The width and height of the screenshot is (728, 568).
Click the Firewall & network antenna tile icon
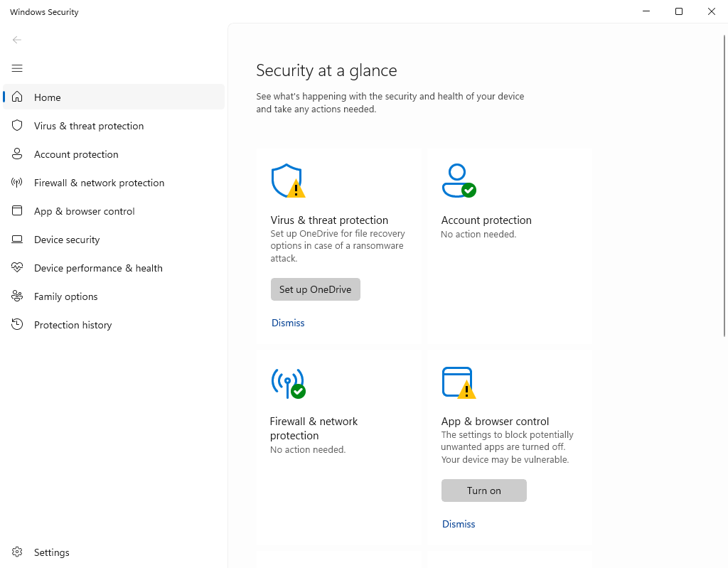[x=287, y=382]
